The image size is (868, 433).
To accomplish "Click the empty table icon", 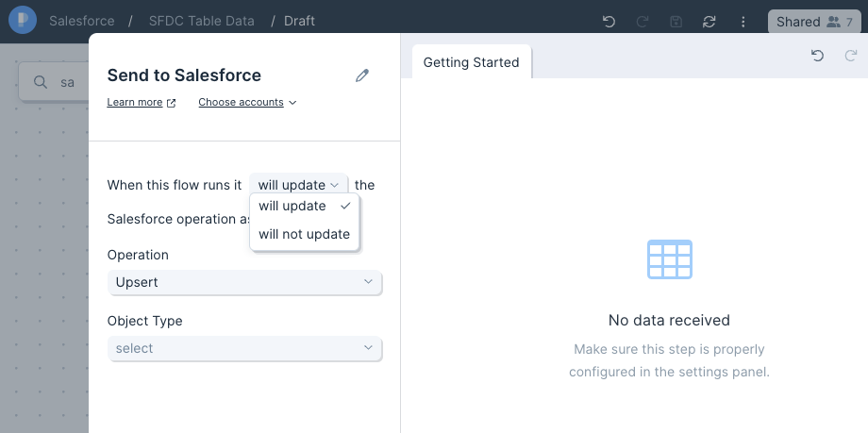I will click(670, 259).
